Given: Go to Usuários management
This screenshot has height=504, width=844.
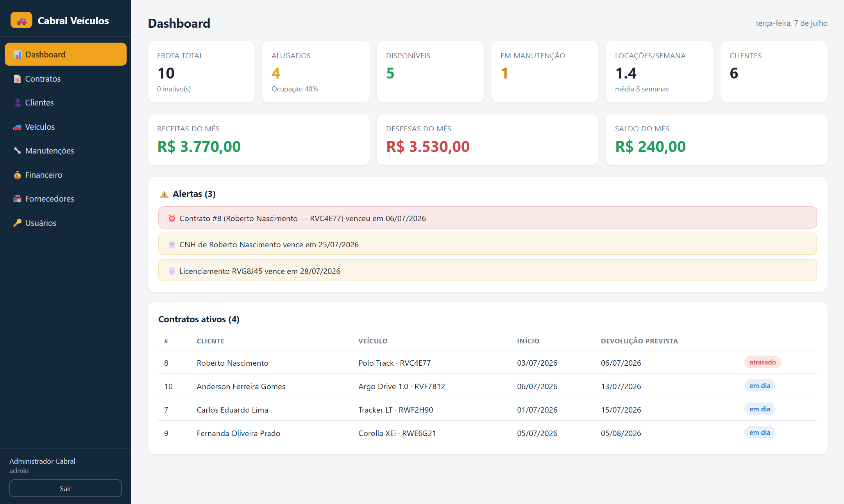Looking at the screenshot, I should tap(66, 223).
